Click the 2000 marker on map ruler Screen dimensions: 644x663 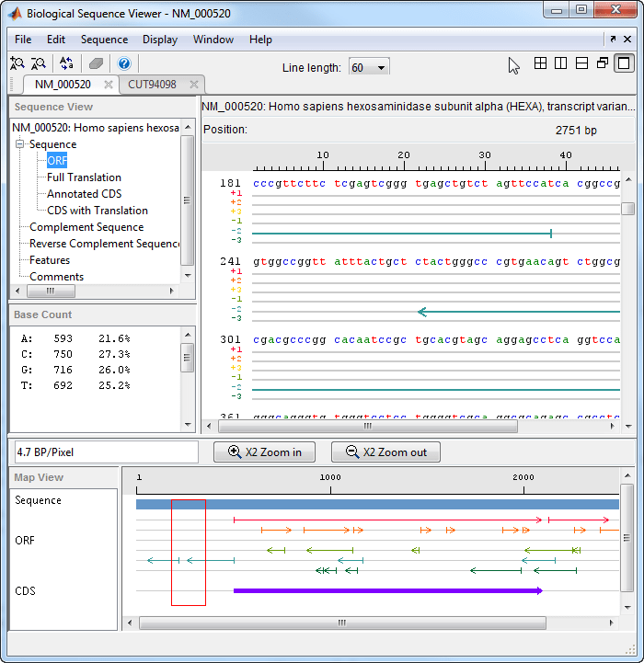click(523, 477)
